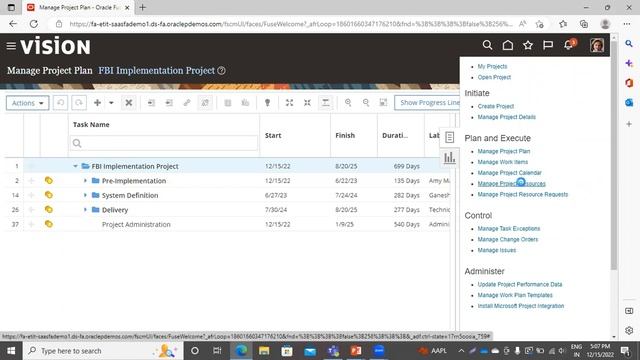
Task: Click the Add task plus icon
Action: click(x=97, y=103)
